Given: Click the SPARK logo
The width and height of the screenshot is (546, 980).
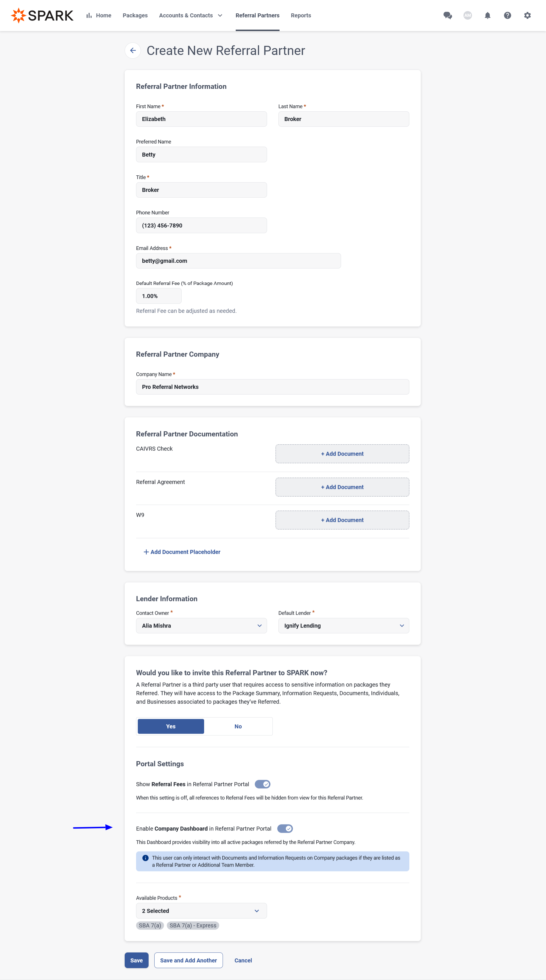Looking at the screenshot, I should pyautogui.click(x=42, y=16).
